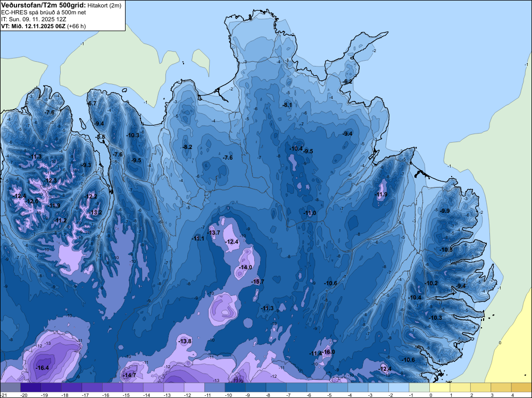Select the yellow legend swatch labeled 0

440,387
